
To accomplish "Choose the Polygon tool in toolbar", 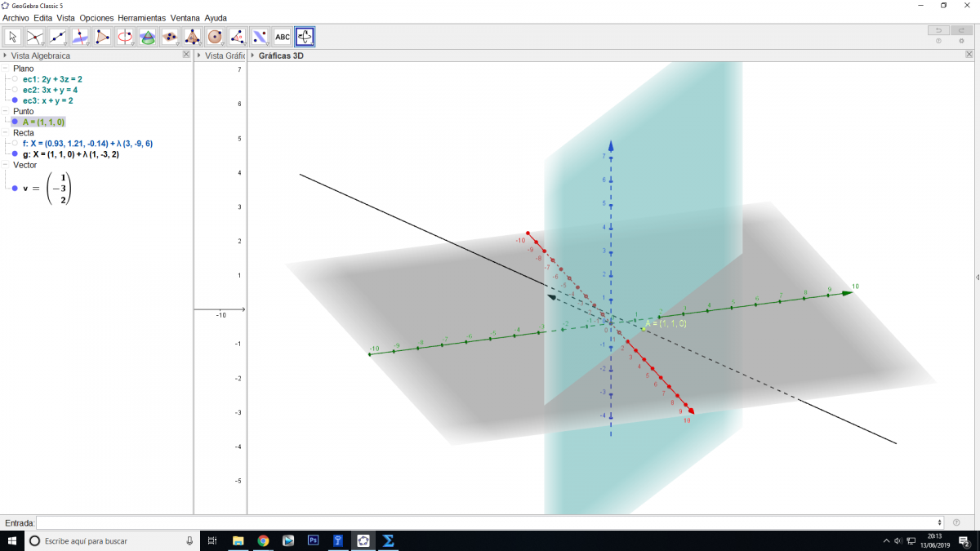I will [x=103, y=37].
